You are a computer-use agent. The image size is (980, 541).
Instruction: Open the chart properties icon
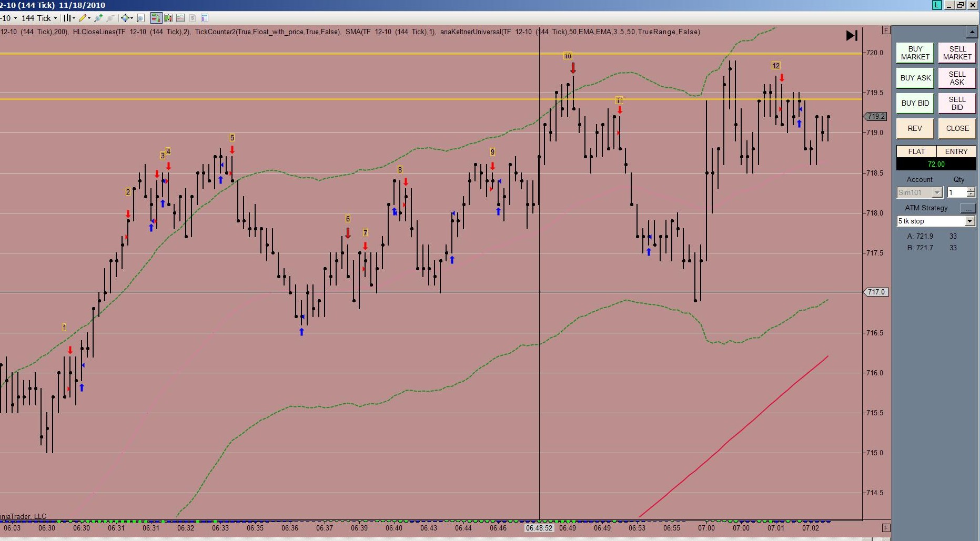coord(205,18)
